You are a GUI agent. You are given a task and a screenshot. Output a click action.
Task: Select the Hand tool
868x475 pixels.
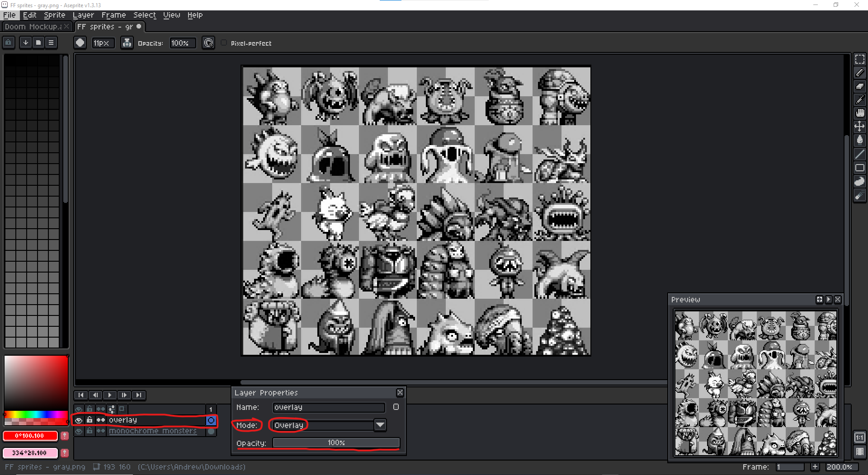pos(859,113)
